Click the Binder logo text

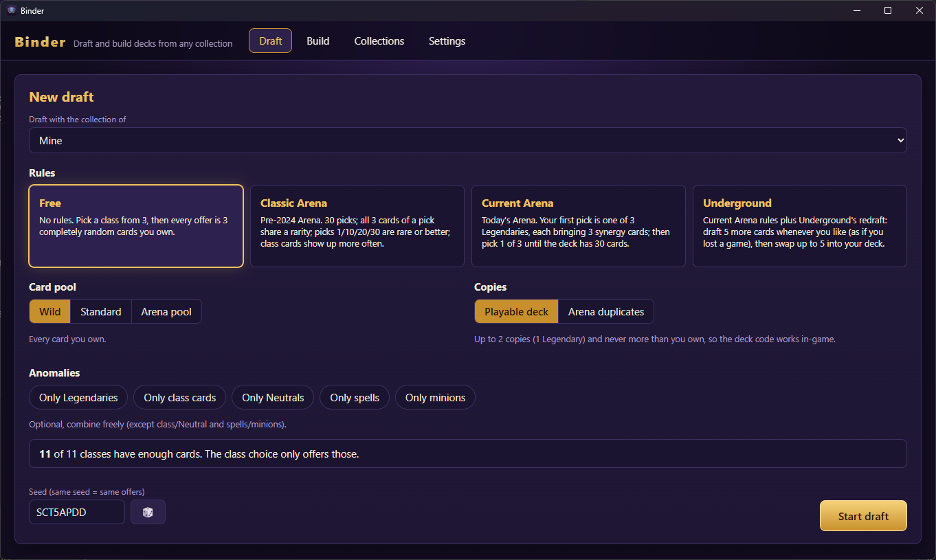41,42
